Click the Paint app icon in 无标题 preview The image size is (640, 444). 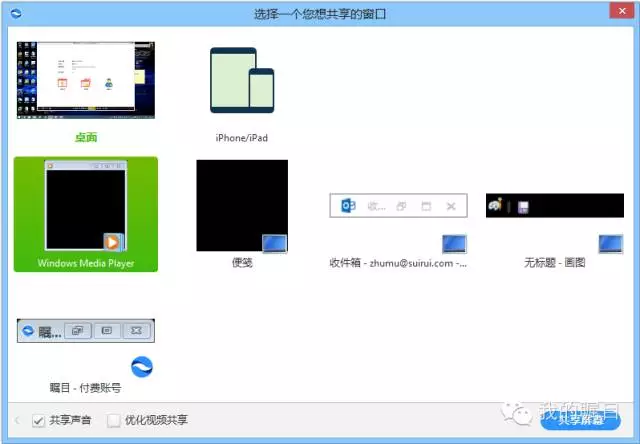pos(494,206)
